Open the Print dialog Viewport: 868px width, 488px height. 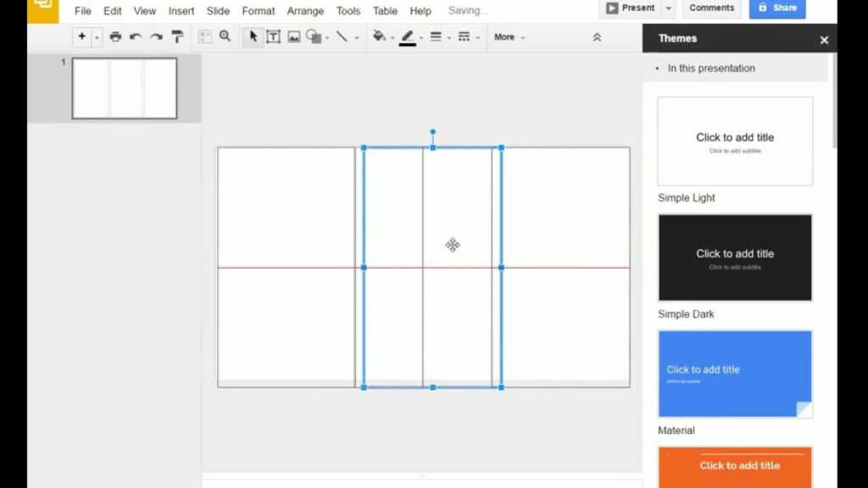coord(115,36)
